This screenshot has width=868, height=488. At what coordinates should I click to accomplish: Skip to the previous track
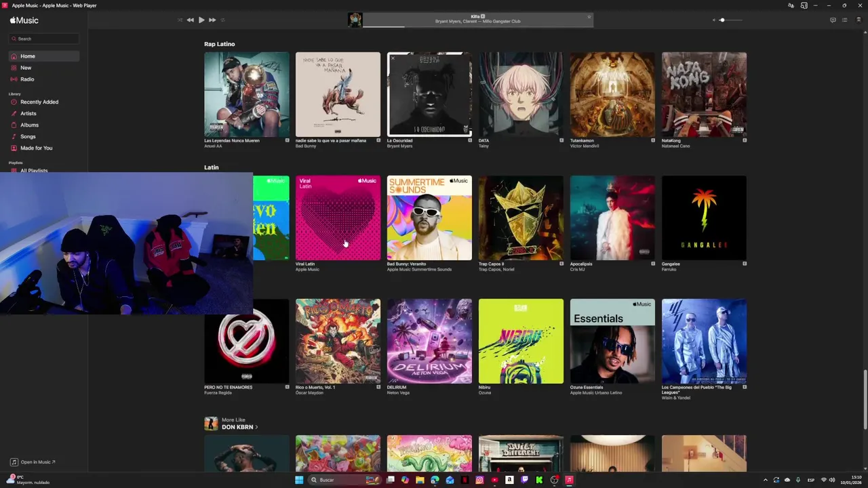(190, 20)
